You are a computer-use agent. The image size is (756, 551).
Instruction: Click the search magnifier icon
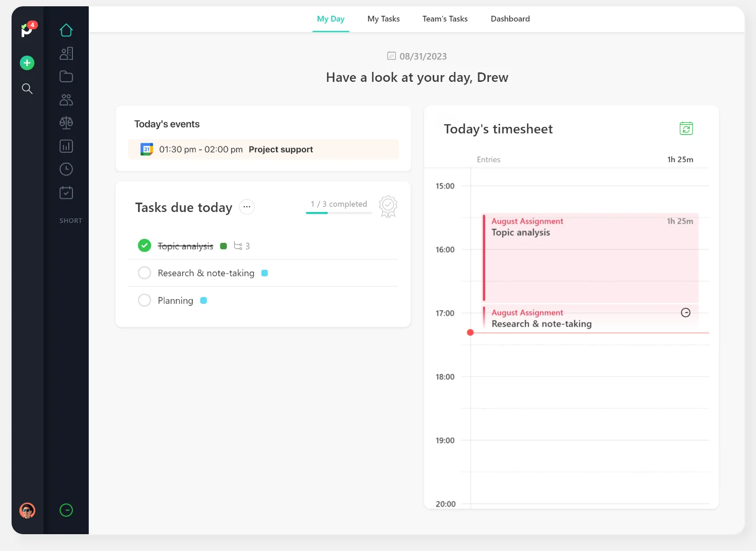[x=27, y=89]
